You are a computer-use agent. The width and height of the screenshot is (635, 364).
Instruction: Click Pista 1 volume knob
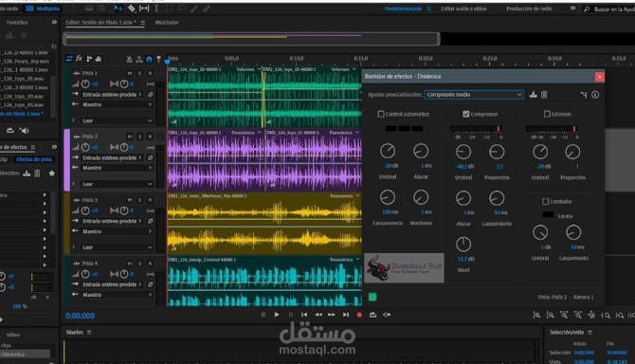(x=85, y=83)
